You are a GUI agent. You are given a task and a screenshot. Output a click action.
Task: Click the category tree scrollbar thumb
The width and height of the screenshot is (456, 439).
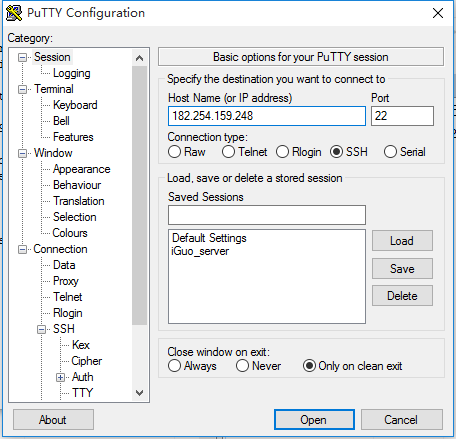coord(140,195)
